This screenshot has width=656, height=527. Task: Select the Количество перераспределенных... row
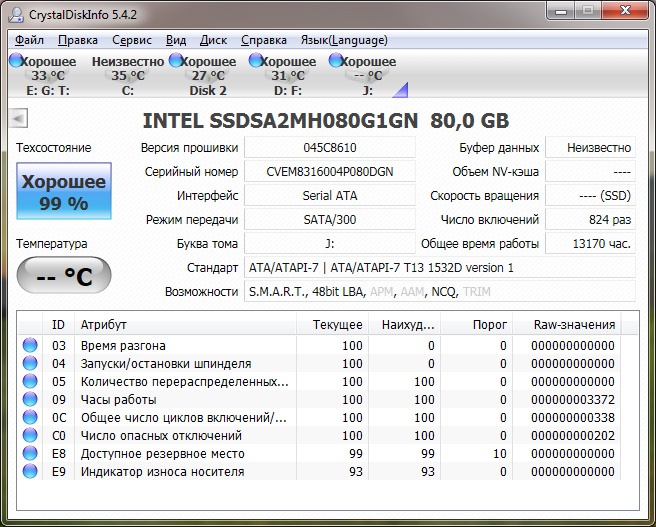click(x=320, y=381)
